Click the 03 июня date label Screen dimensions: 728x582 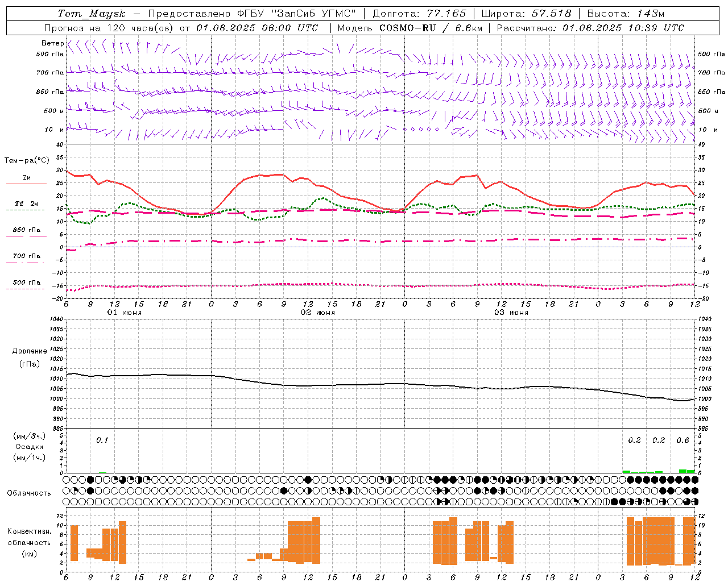511,313
